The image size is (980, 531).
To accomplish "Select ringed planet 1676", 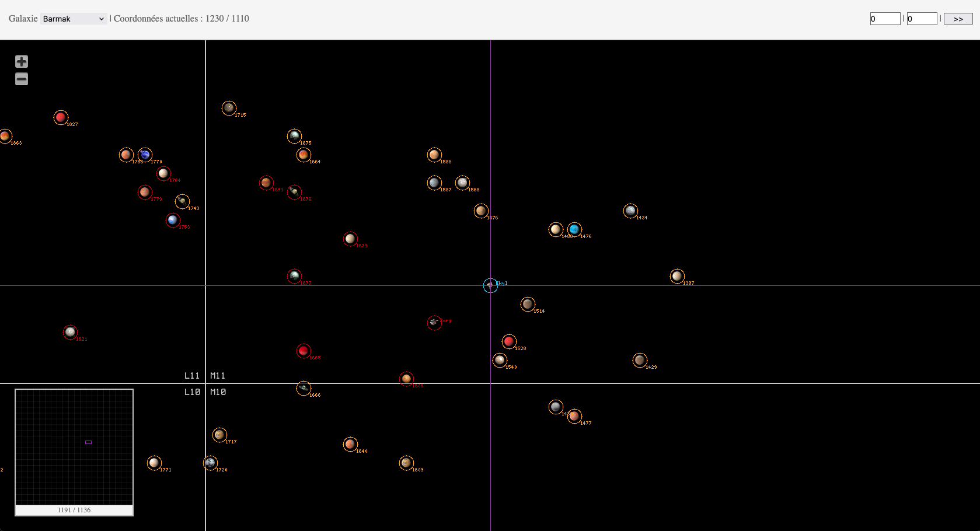I will point(294,192).
